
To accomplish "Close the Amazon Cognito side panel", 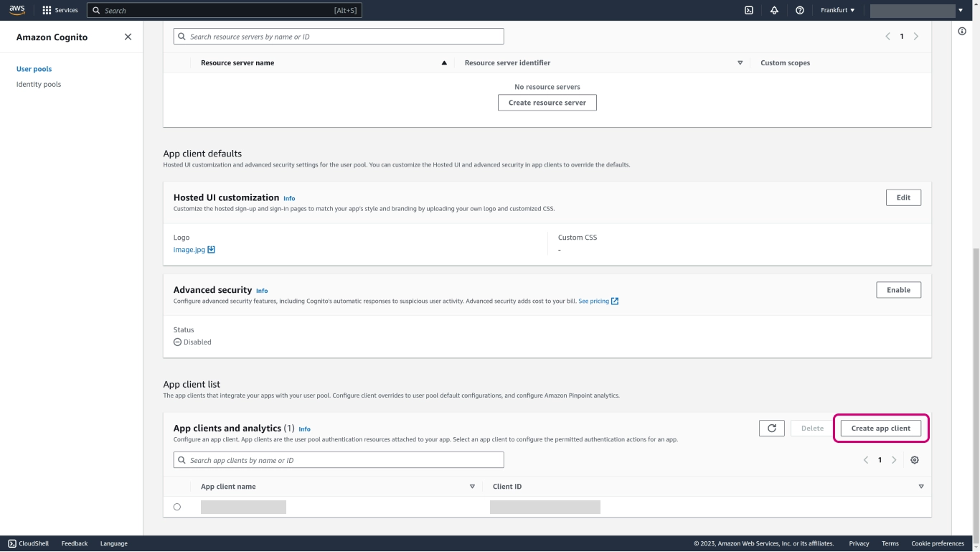I will 128,37.
